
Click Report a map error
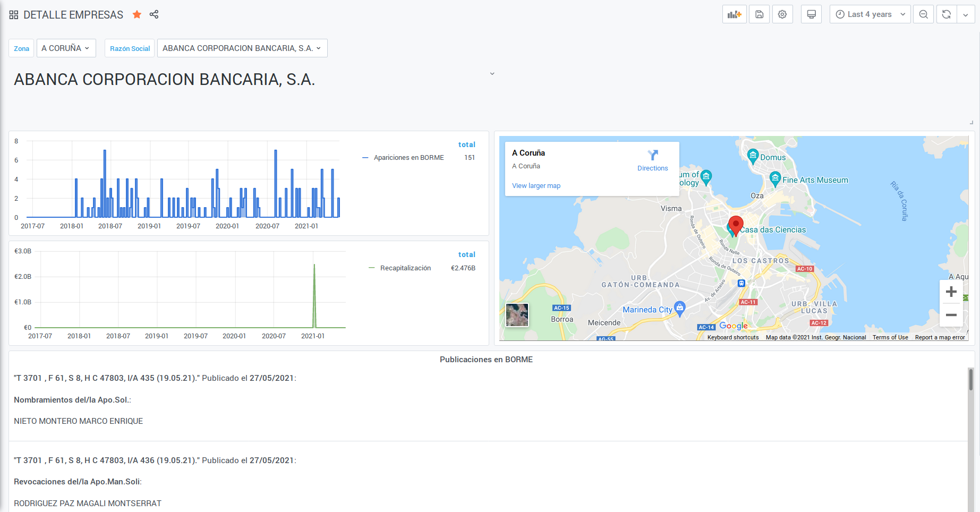[940, 337]
